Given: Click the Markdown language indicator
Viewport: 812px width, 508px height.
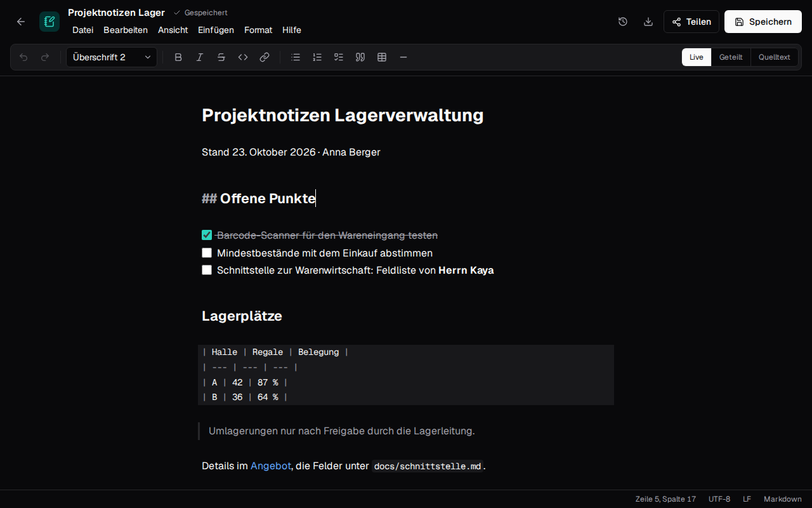Looking at the screenshot, I should coord(783,499).
